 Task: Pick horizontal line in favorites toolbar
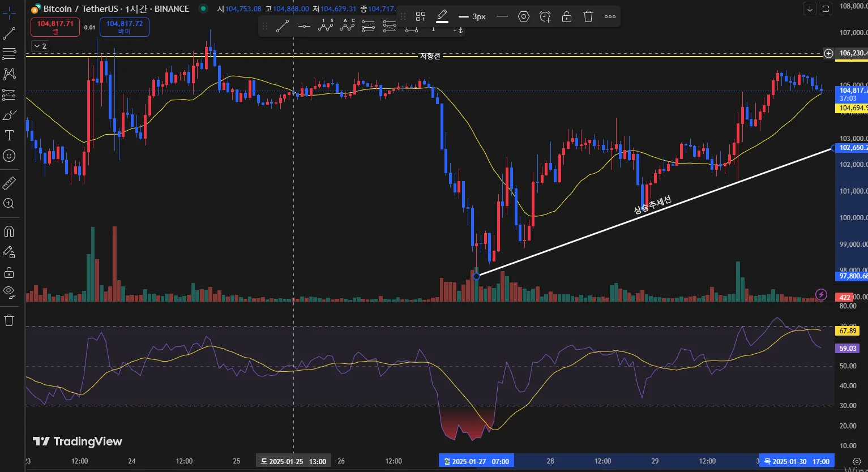[x=304, y=26]
